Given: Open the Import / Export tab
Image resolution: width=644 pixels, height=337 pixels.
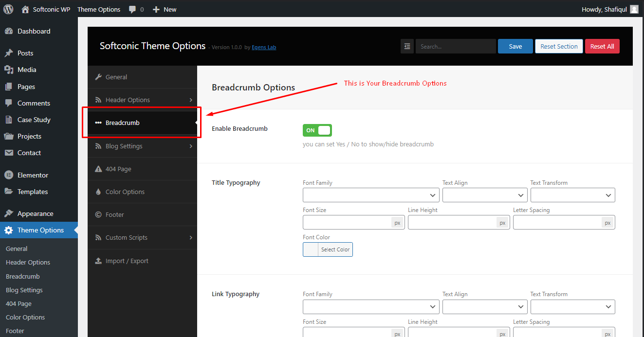Looking at the screenshot, I should [142, 261].
